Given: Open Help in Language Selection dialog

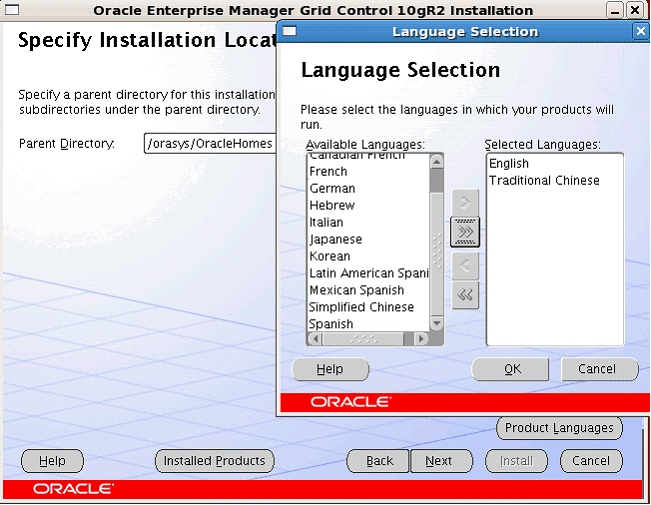Looking at the screenshot, I should point(330,369).
